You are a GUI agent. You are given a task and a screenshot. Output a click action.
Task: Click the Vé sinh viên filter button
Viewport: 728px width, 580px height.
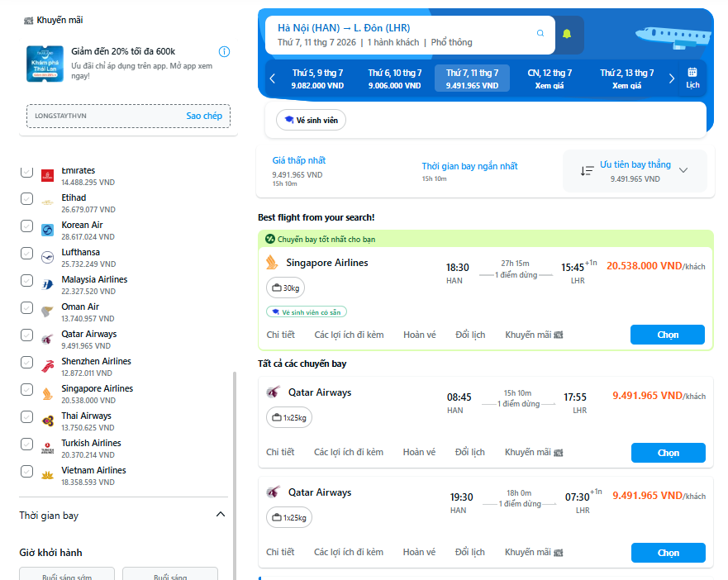pyautogui.click(x=311, y=121)
